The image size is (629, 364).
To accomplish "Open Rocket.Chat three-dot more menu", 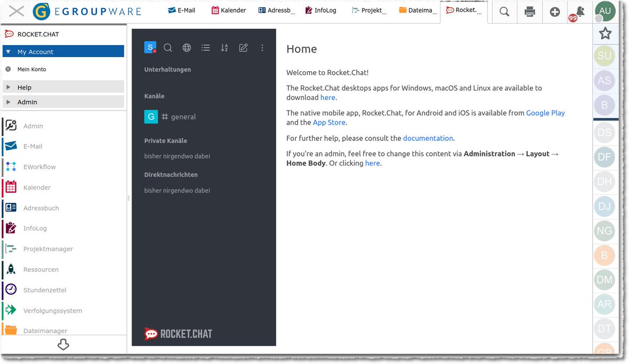I will coord(262,48).
